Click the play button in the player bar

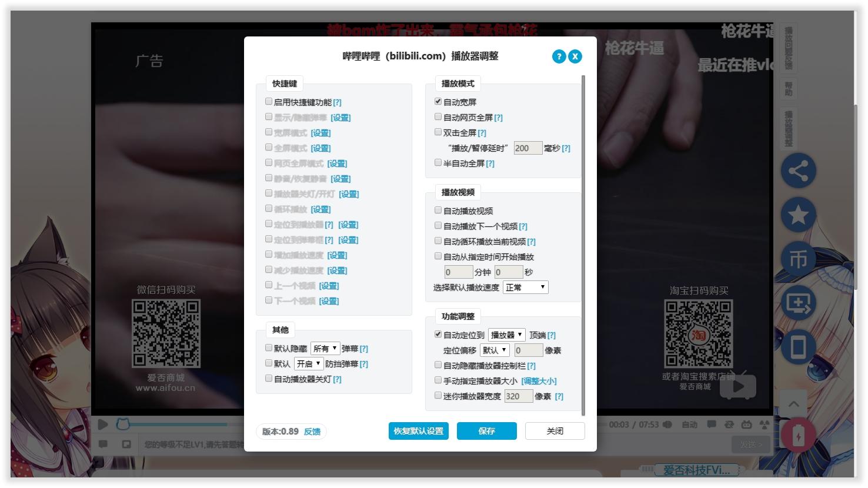click(103, 424)
